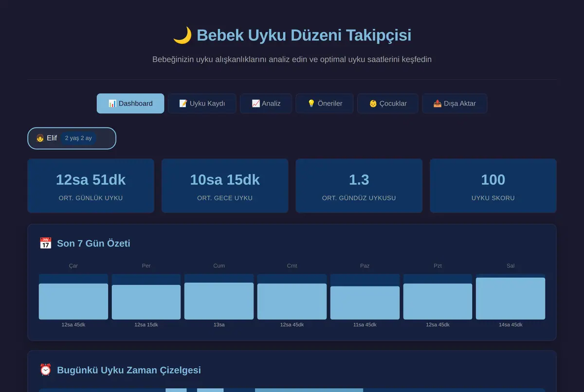Click the 100 sleep score card
The width and height of the screenshot is (584, 392).
pos(493,186)
